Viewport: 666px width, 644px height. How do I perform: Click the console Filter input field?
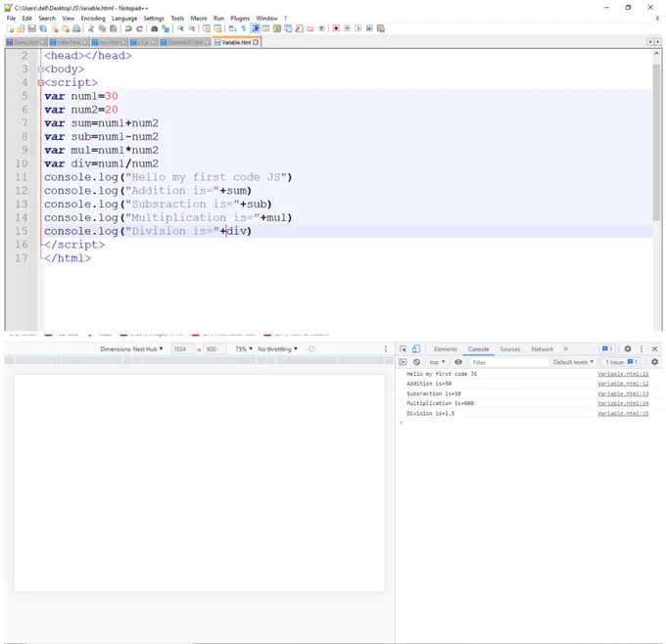coord(509,362)
